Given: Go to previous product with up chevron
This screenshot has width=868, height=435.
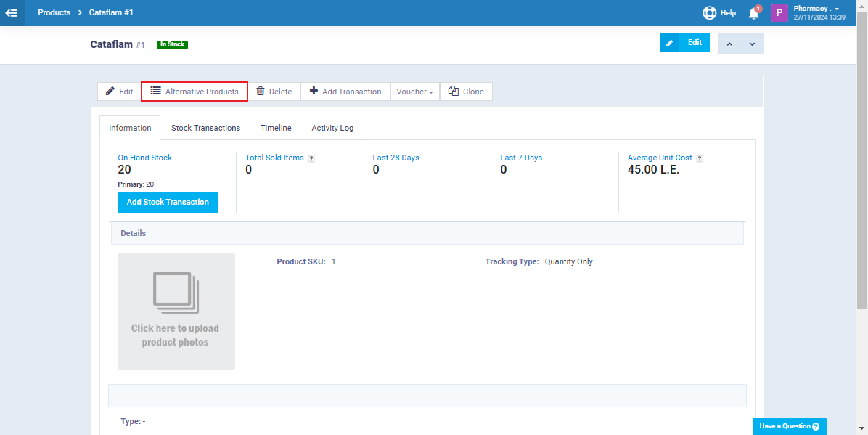Looking at the screenshot, I should coord(729,44).
